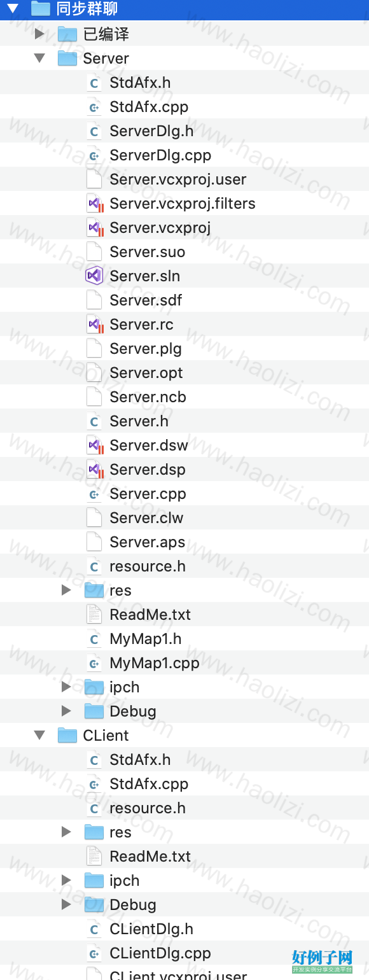This screenshot has height=980, width=369.
Task: Click the blank file icon beside Server.suo
Action: click(94, 252)
